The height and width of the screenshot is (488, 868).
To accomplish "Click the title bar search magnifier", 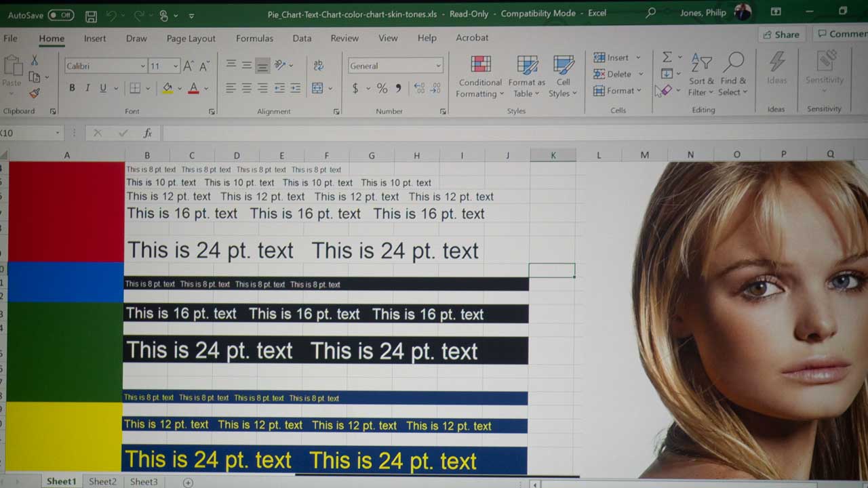I will [651, 13].
